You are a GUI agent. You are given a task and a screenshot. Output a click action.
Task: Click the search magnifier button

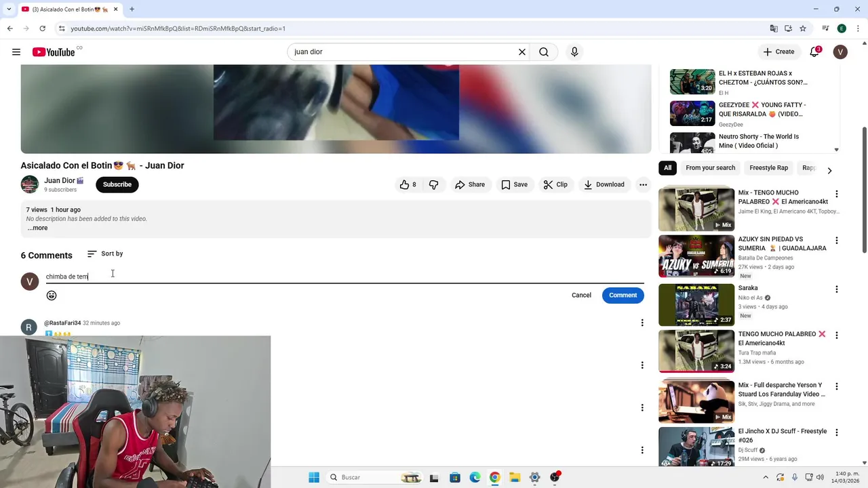click(x=544, y=52)
